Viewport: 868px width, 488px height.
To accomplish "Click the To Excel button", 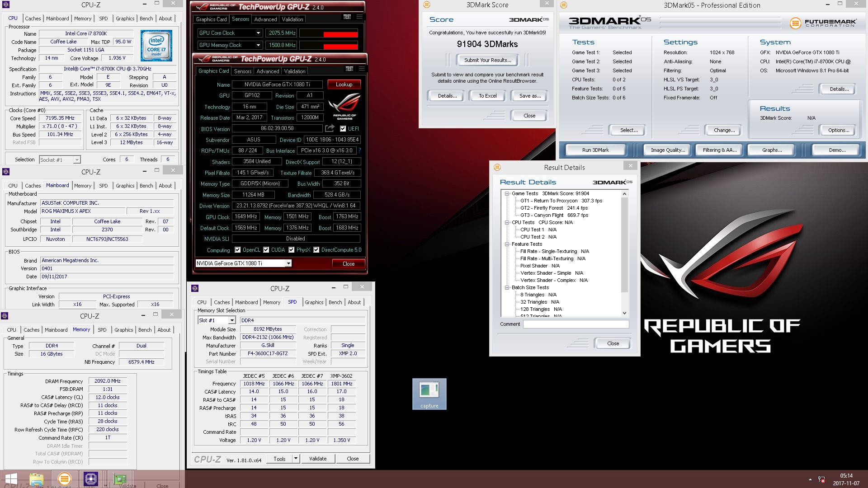I will click(487, 96).
